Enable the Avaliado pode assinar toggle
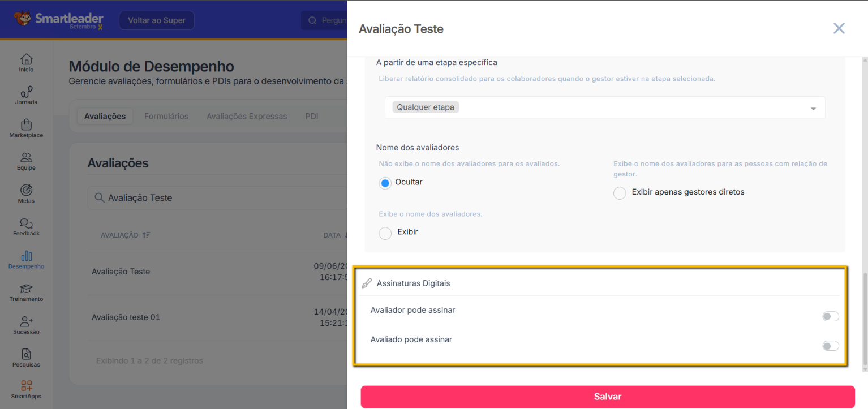Image resolution: width=868 pixels, height=409 pixels. [830, 346]
